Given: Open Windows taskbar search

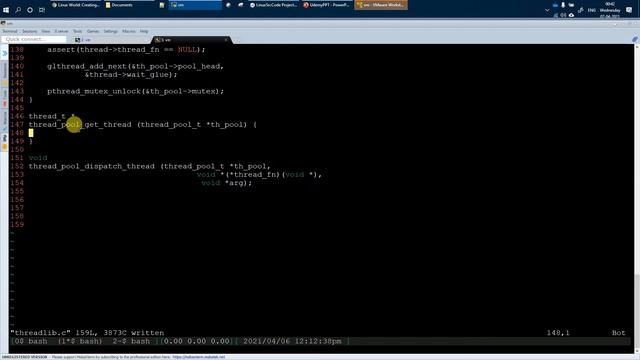Looking at the screenshot, I should (18, 10).
